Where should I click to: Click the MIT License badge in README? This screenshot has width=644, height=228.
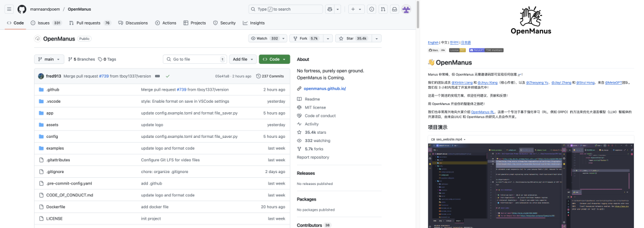click(x=457, y=50)
